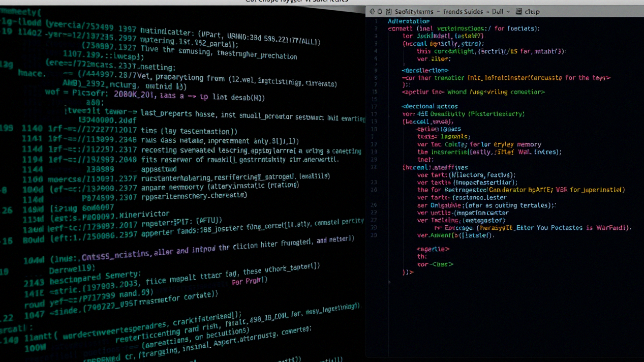The width and height of the screenshot is (644, 362).
Task: Click the "last_preparts hasse" text in the left terminal
Action: point(177,115)
